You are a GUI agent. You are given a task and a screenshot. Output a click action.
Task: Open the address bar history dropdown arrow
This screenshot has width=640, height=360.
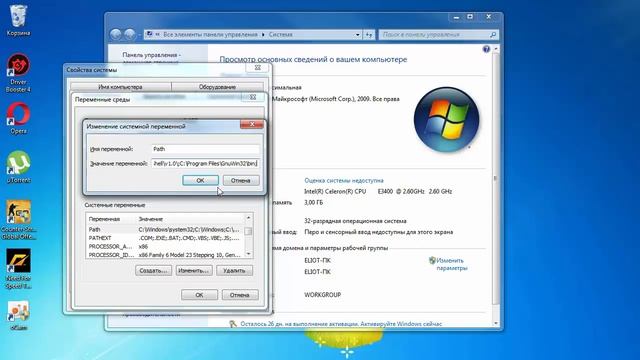click(x=358, y=35)
